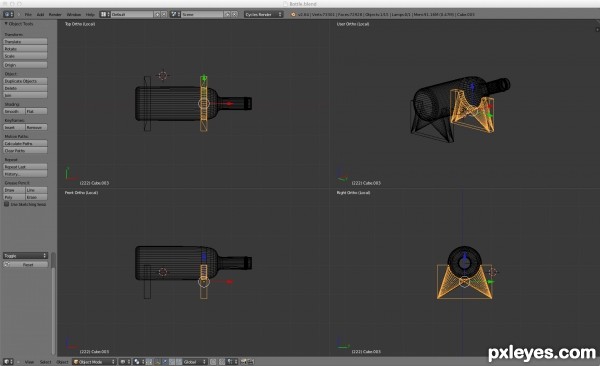Toggle the translate manipulator arrow button
The height and width of the screenshot is (366, 600).
click(x=165, y=362)
